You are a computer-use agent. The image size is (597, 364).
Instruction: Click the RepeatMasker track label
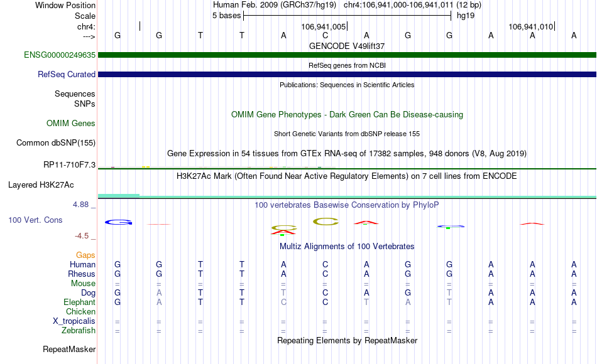pos(69,349)
